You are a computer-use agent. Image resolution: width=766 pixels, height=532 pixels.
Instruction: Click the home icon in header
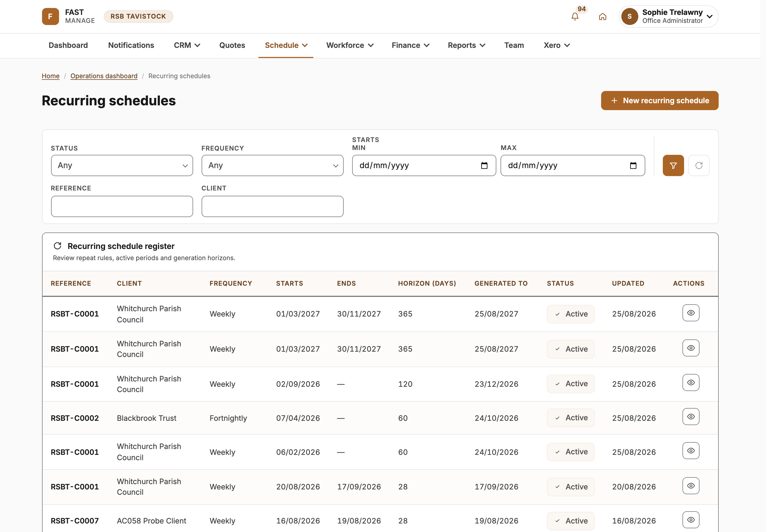(x=602, y=16)
